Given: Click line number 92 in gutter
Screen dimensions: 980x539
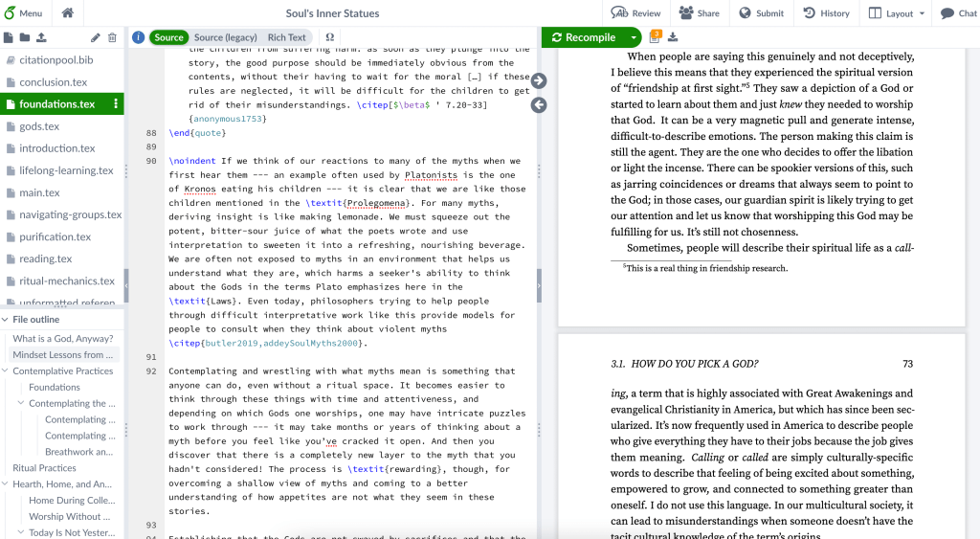Looking at the screenshot, I should pos(151,371).
